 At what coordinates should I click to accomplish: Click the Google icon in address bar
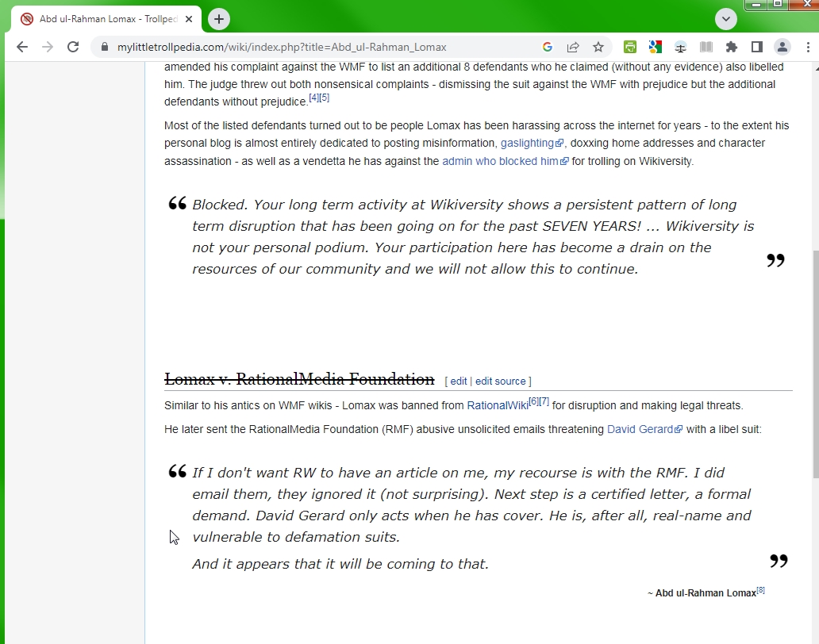(x=548, y=47)
